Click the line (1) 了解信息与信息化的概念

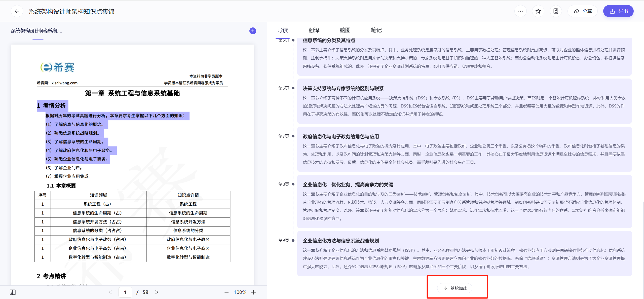[x=75, y=124]
